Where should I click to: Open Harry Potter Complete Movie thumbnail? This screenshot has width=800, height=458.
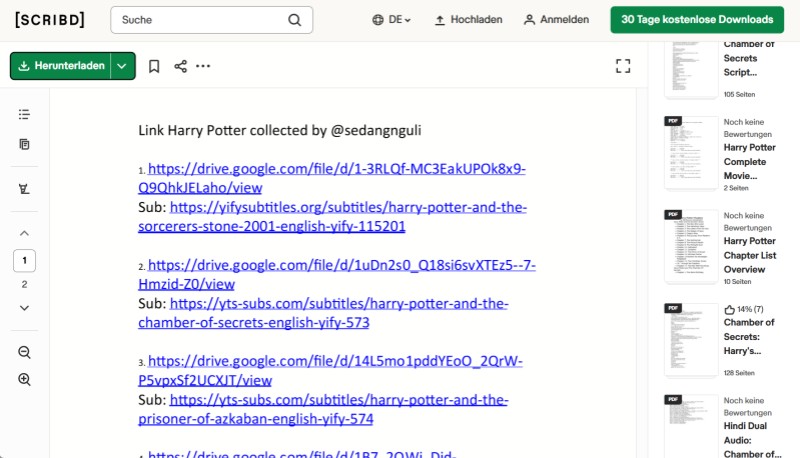click(691, 153)
